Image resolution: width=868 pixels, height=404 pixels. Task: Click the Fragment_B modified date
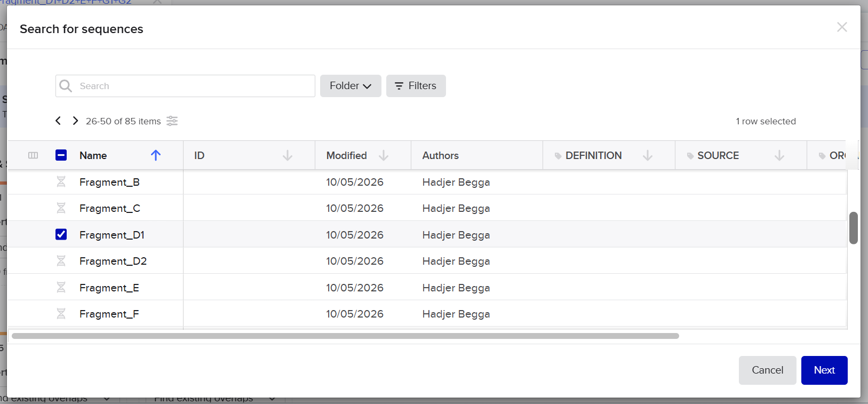click(x=355, y=182)
